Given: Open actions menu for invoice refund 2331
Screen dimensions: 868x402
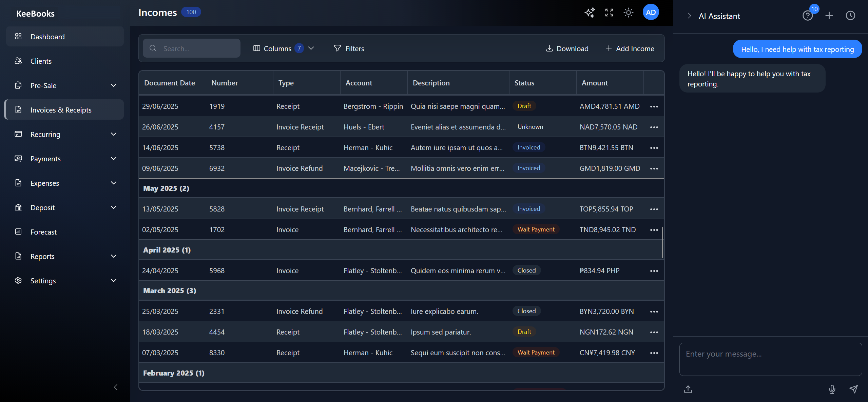Looking at the screenshot, I should (x=654, y=311).
